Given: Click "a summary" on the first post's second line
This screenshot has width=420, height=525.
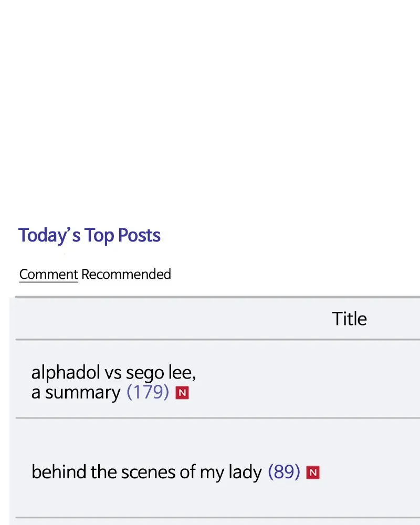Looking at the screenshot, I should 76,393.
